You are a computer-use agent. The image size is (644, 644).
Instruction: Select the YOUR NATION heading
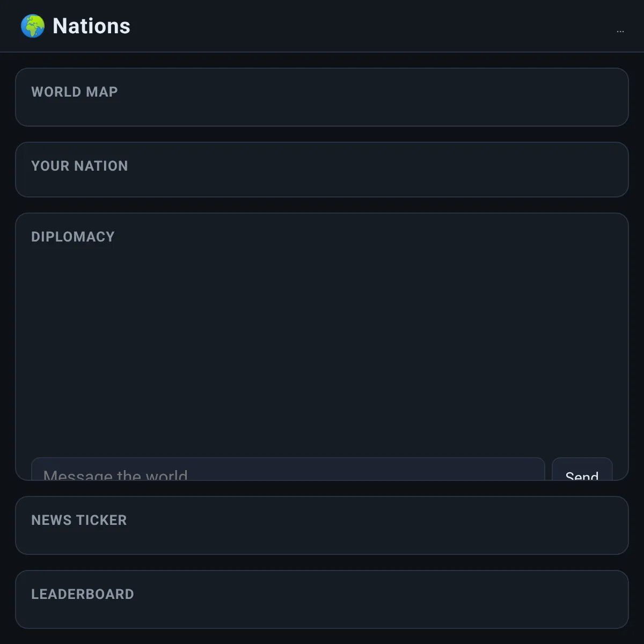79,166
